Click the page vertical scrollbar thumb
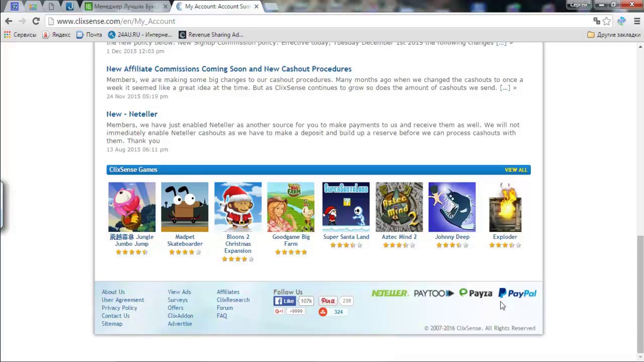Image resolution: width=644 pixels, height=362 pixels. click(x=640, y=294)
